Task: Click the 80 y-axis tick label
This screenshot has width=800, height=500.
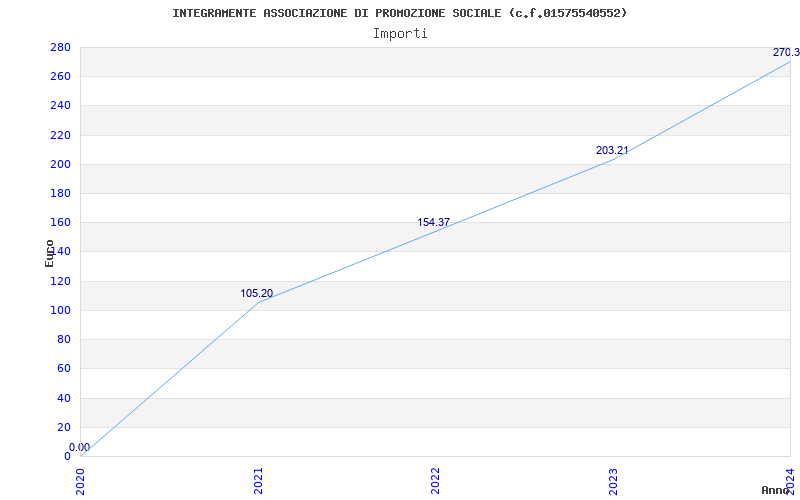Action: (x=63, y=339)
